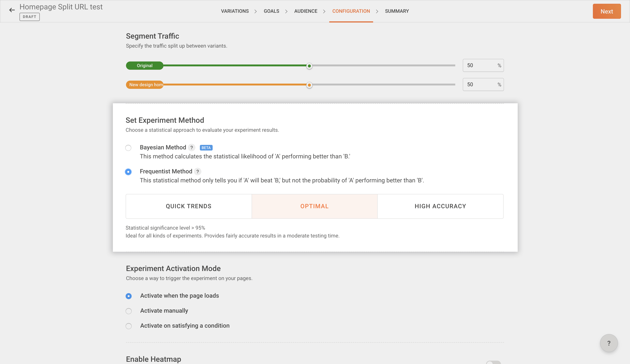This screenshot has width=630, height=364.
Task: Click the Original traffic slider handle
Action: click(x=309, y=66)
